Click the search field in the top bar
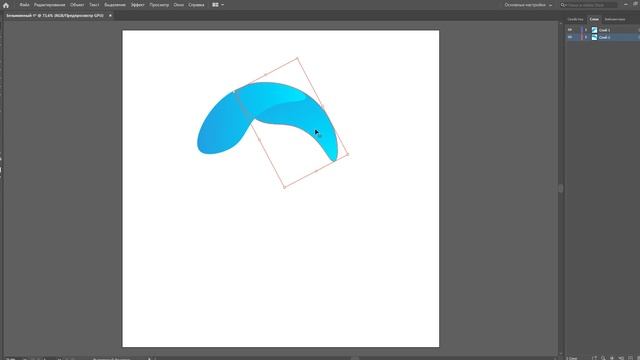This screenshot has height=360, width=640. (x=589, y=5)
